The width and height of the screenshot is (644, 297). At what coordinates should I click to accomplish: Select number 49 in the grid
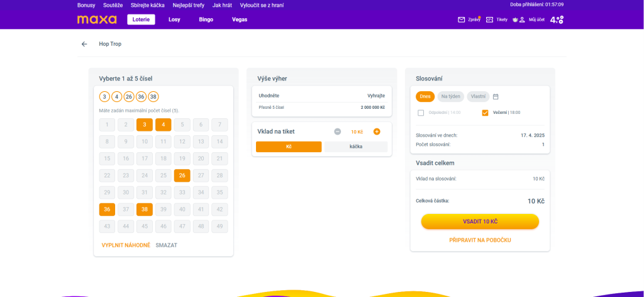tap(219, 227)
